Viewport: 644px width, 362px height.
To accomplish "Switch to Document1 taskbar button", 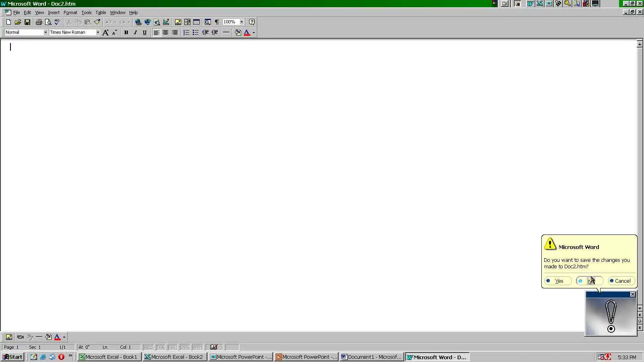I will click(x=372, y=357).
